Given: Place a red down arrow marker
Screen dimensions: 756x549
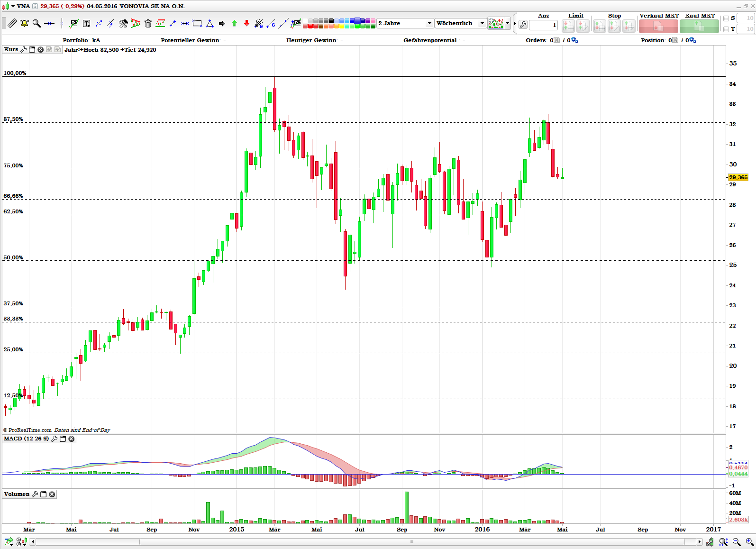Looking at the screenshot, I should [x=246, y=23].
